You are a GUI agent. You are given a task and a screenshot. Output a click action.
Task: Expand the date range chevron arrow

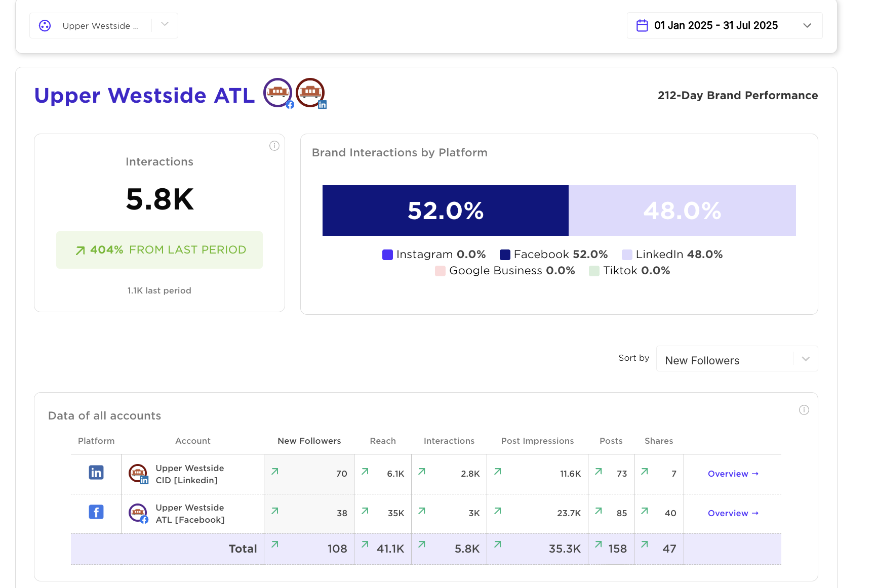click(x=807, y=25)
